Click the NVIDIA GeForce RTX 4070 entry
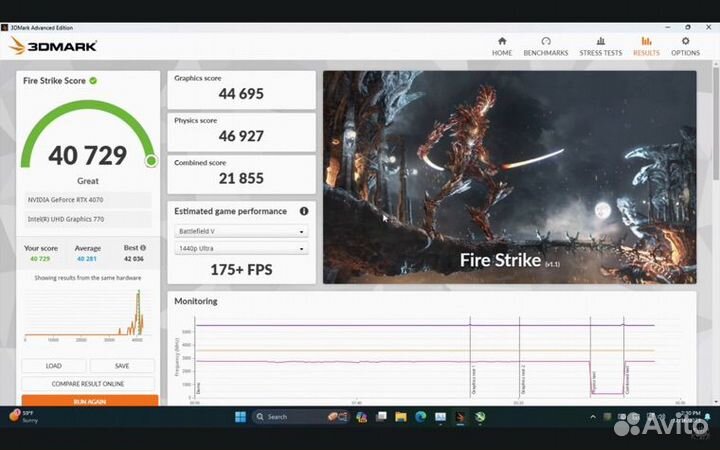 88,200
